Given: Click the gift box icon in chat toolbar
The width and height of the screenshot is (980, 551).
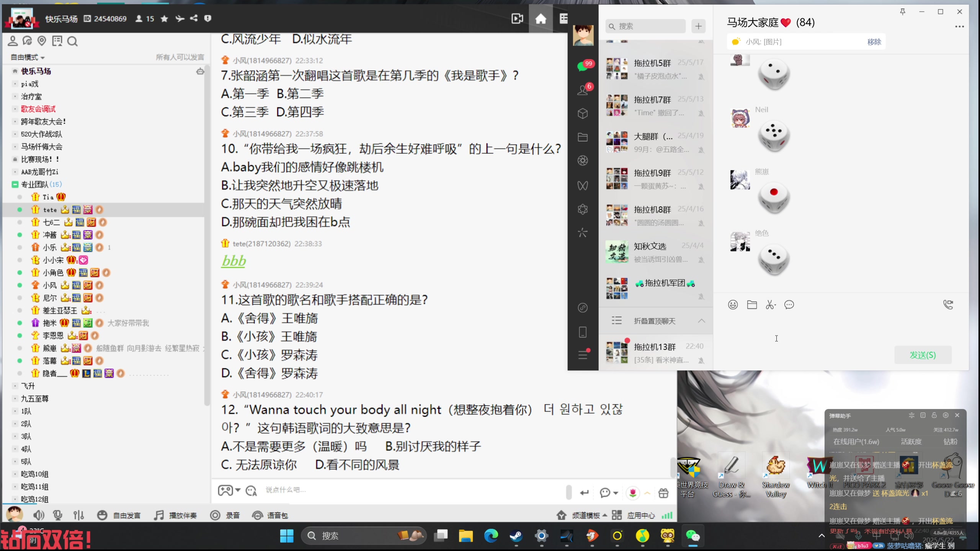Looking at the screenshot, I should [x=663, y=493].
